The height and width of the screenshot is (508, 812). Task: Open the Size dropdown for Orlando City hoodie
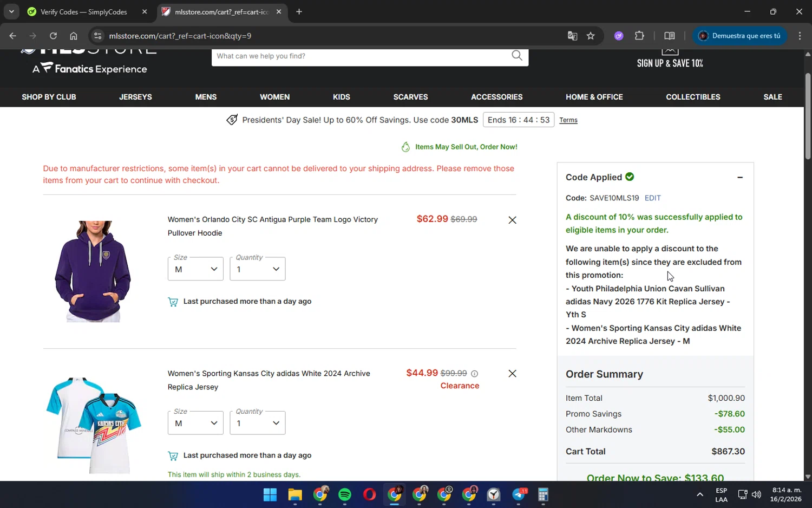(x=195, y=269)
